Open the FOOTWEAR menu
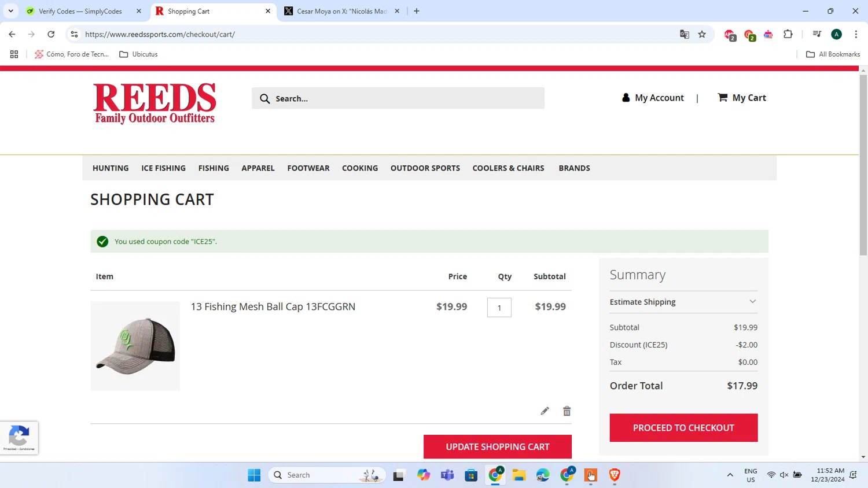This screenshot has width=868, height=488. click(308, 168)
